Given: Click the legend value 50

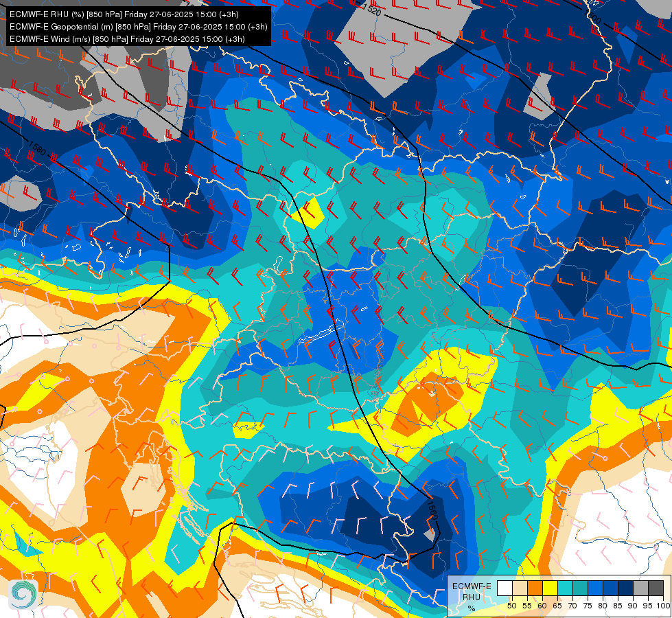Looking at the screenshot, I should click(511, 606).
